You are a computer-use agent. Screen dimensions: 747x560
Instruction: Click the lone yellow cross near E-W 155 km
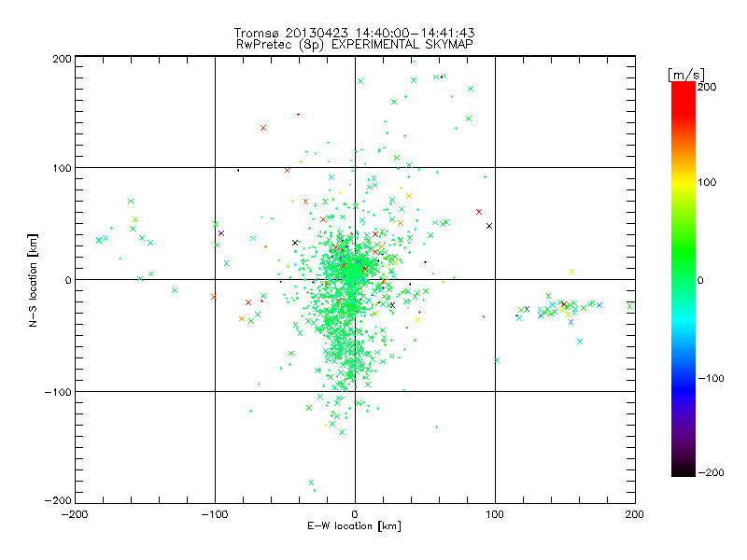(572, 272)
